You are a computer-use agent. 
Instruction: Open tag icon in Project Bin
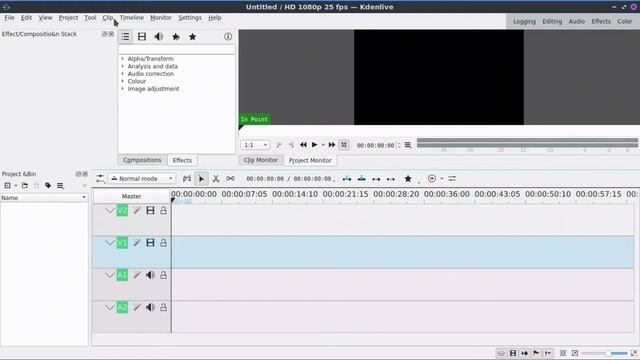[48, 186]
